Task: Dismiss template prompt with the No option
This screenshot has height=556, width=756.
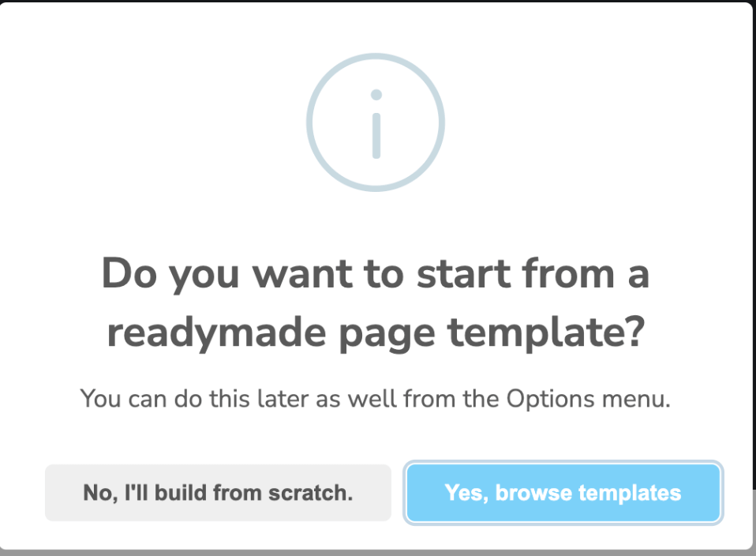Action: point(218,494)
